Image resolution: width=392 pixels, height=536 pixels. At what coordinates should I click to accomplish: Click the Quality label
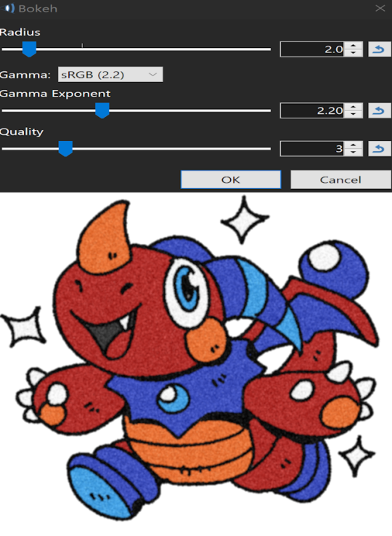click(x=22, y=132)
